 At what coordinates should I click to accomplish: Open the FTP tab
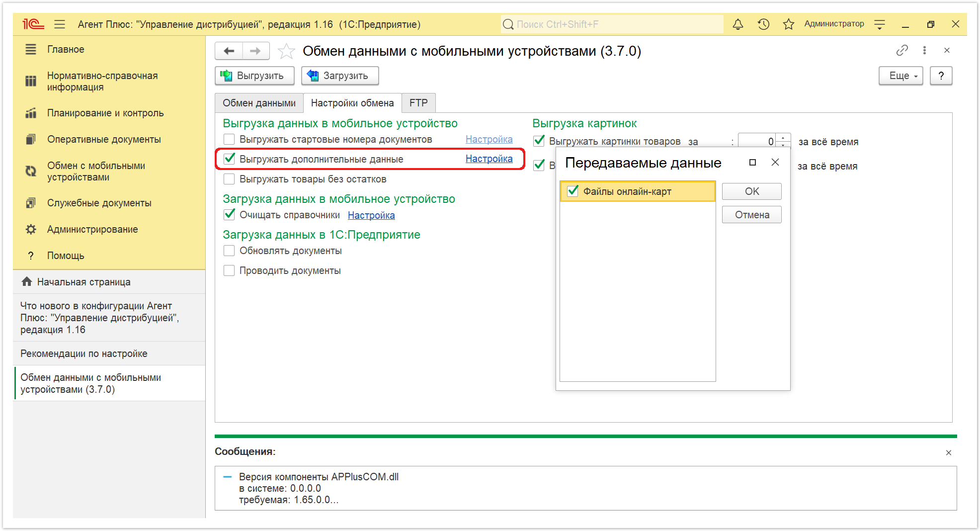[x=418, y=103]
